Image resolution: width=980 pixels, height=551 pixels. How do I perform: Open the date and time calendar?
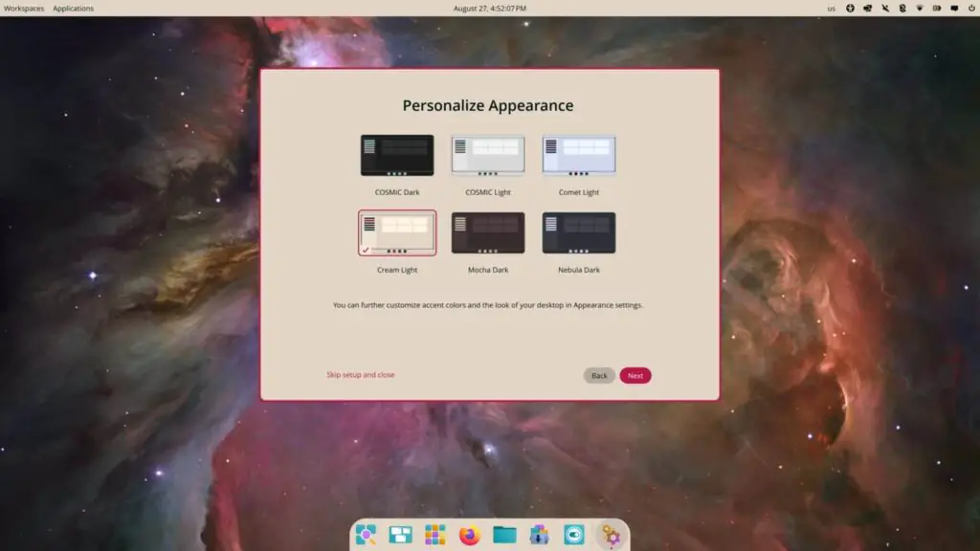[x=489, y=9]
